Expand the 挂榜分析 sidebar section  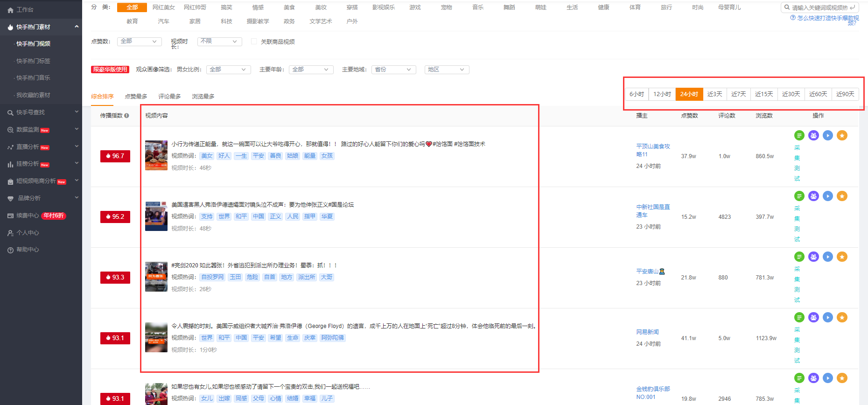click(x=77, y=164)
